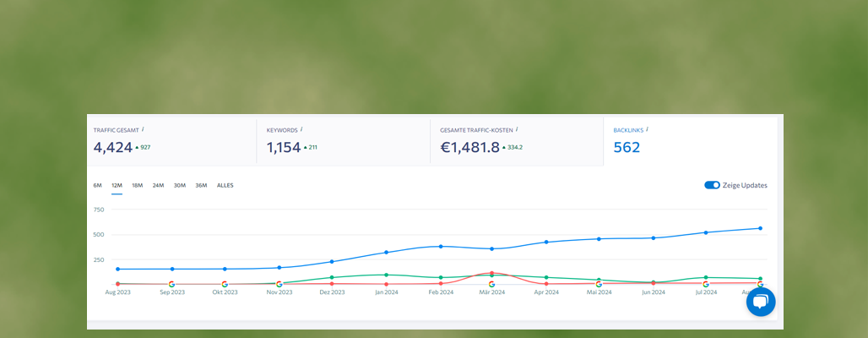
Task: Select the Keywords metric card
Action: pyautogui.click(x=343, y=140)
